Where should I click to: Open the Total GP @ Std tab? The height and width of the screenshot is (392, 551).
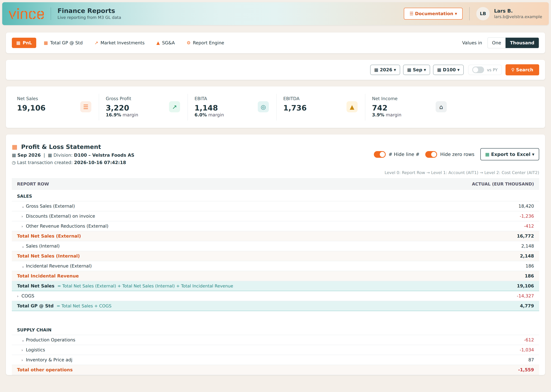pyautogui.click(x=63, y=43)
